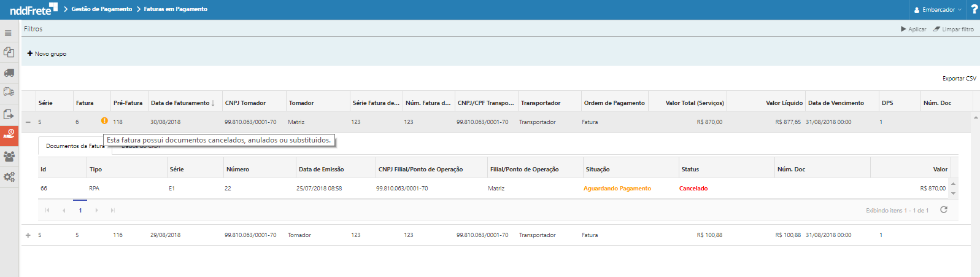Click Limpar filtro button
Viewport: 980px width, 277px height.
pyautogui.click(x=953, y=29)
